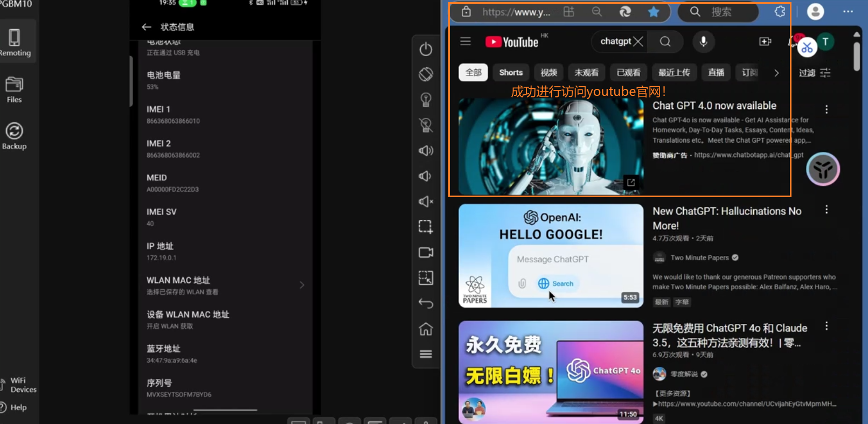Open Backup section in sidebar
Screen dimensions: 868x424
tap(15, 136)
